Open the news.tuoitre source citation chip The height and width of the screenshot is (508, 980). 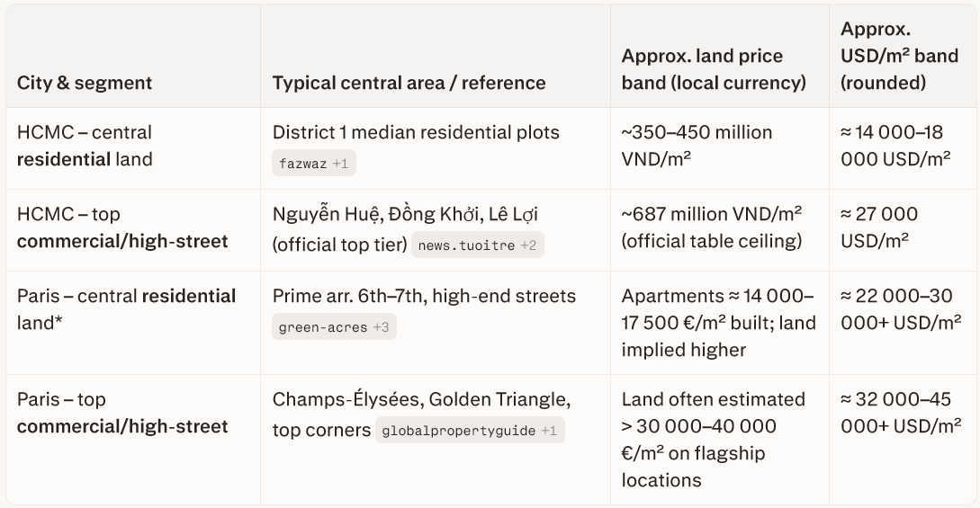tap(478, 245)
